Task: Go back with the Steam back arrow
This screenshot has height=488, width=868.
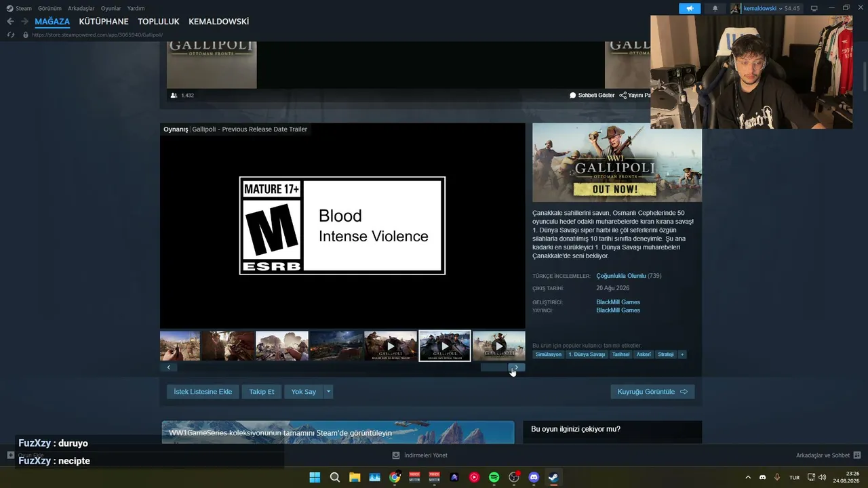Action: (10, 22)
